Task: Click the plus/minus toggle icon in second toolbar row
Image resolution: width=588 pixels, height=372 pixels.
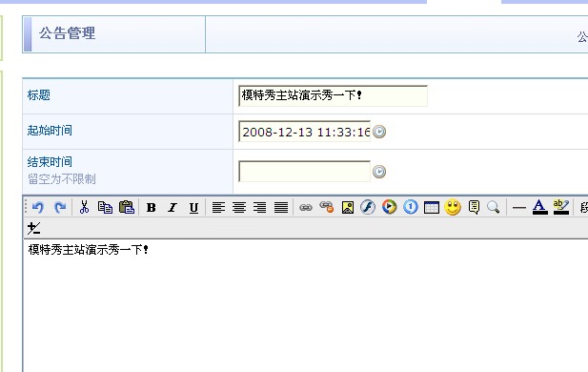Action: point(33,228)
